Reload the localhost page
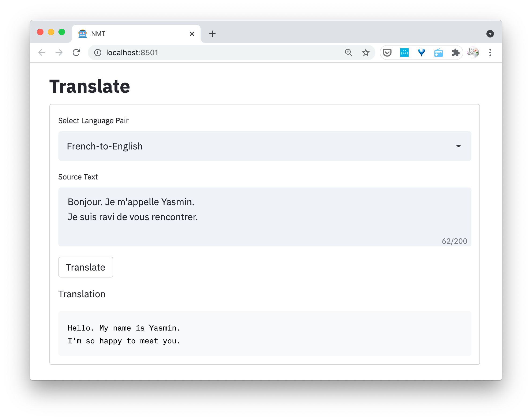532x420 pixels. tap(76, 52)
